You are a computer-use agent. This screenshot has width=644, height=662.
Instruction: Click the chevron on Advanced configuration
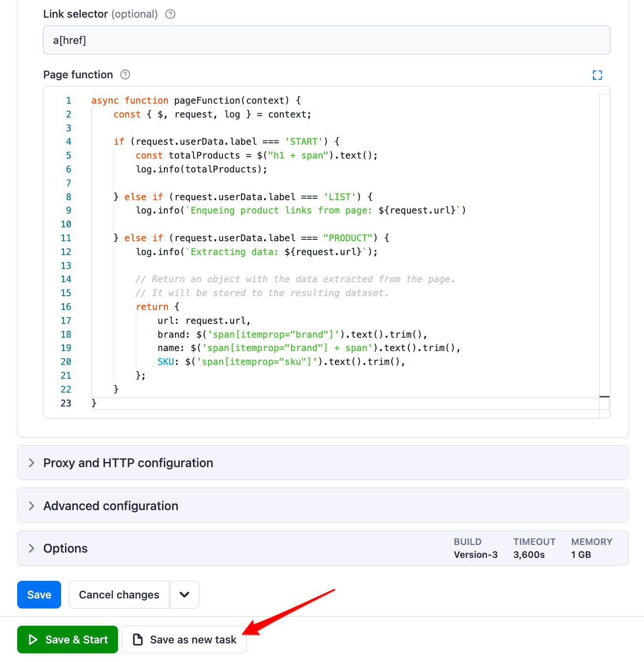click(32, 506)
